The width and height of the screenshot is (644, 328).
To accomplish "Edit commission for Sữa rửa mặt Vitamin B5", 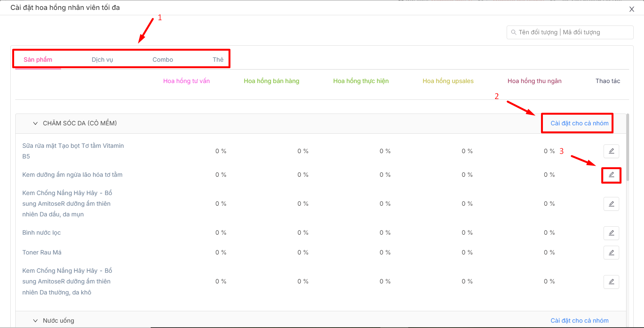I will pyautogui.click(x=611, y=151).
